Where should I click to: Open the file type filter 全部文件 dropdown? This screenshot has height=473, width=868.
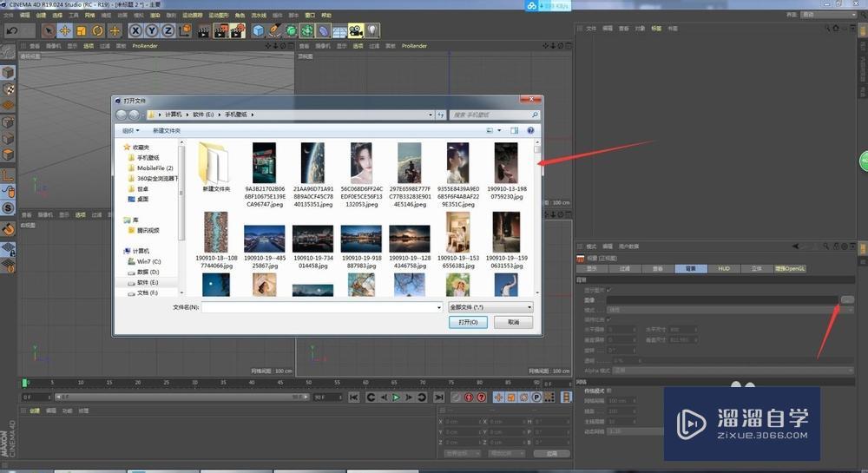(x=490, y=306)
